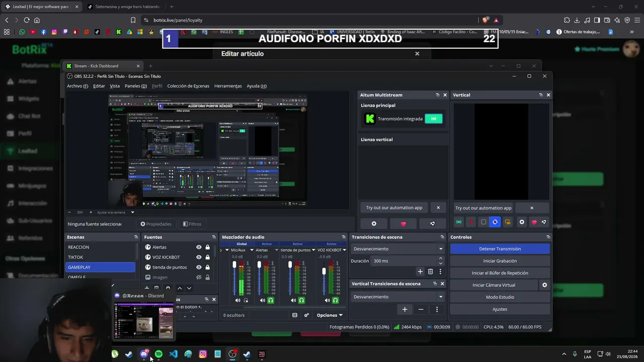Click Detener Transmisión button
Viewport: 644px width, 362px height.
[500, 249]
